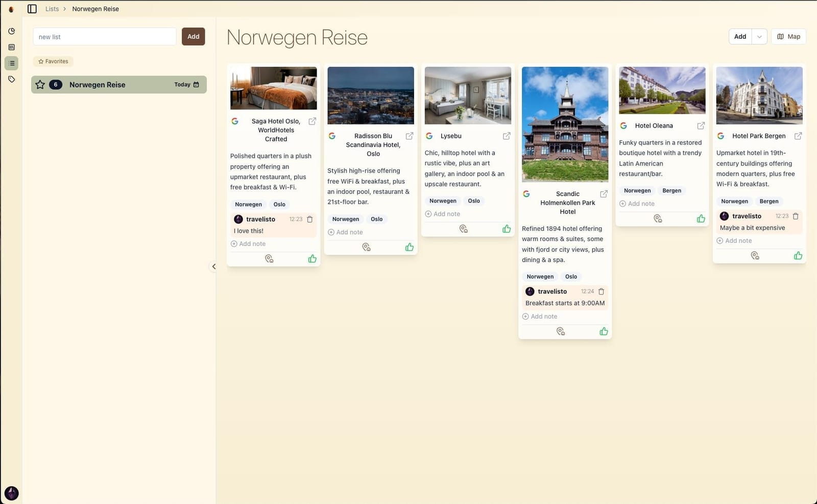Add note to Lysebu card

tap(442, 214)
